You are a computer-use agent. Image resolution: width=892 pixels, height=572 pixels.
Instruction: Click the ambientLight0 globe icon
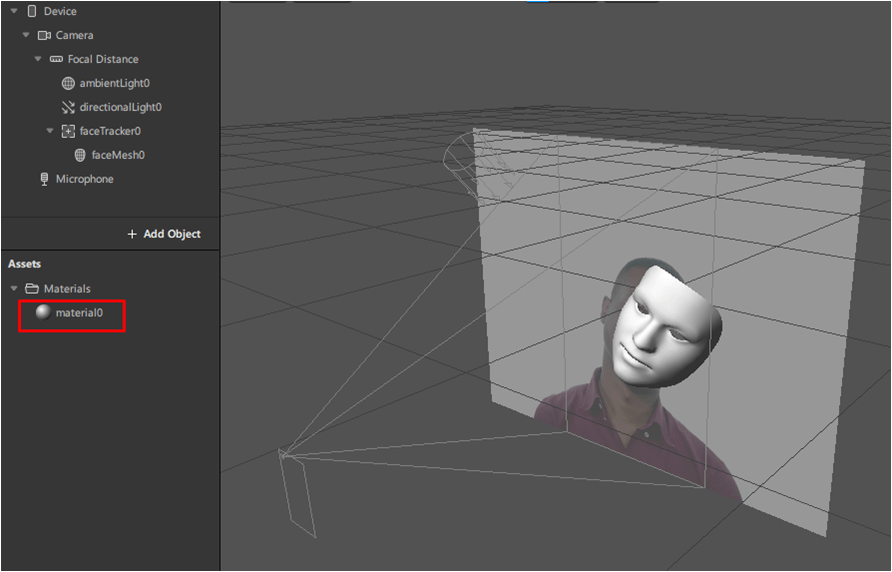pos(68,83)
